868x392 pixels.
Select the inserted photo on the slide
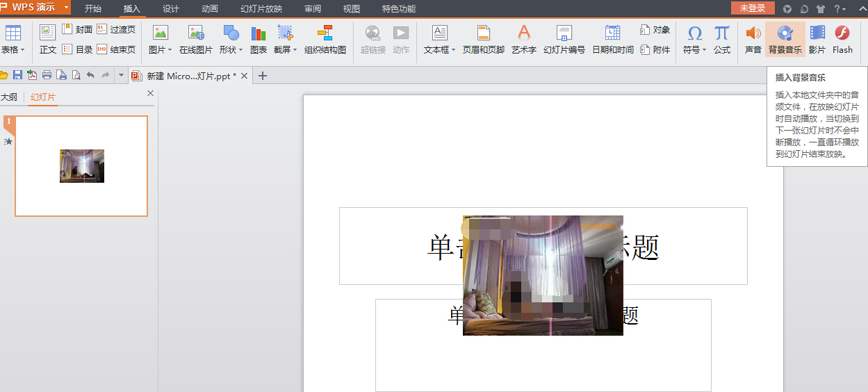[x=543, y=275]
